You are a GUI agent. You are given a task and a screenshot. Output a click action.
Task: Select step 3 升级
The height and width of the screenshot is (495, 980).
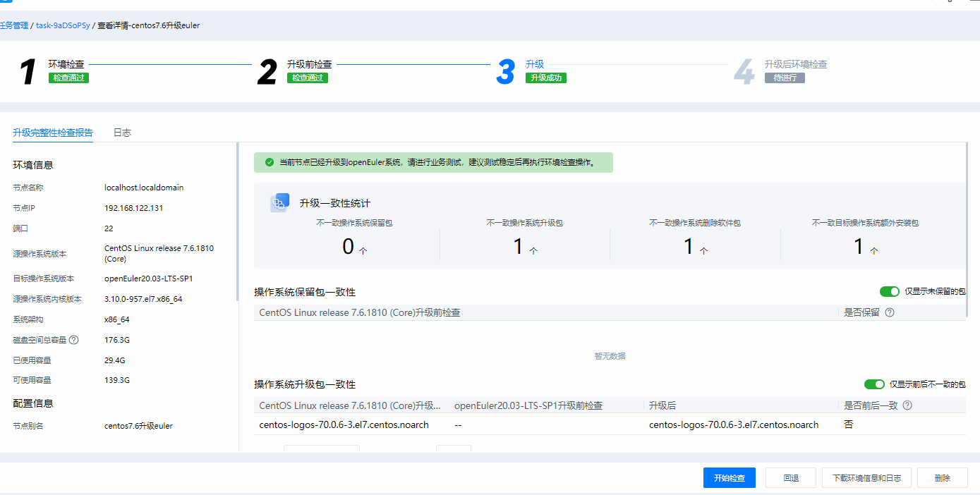pos(535,64)
